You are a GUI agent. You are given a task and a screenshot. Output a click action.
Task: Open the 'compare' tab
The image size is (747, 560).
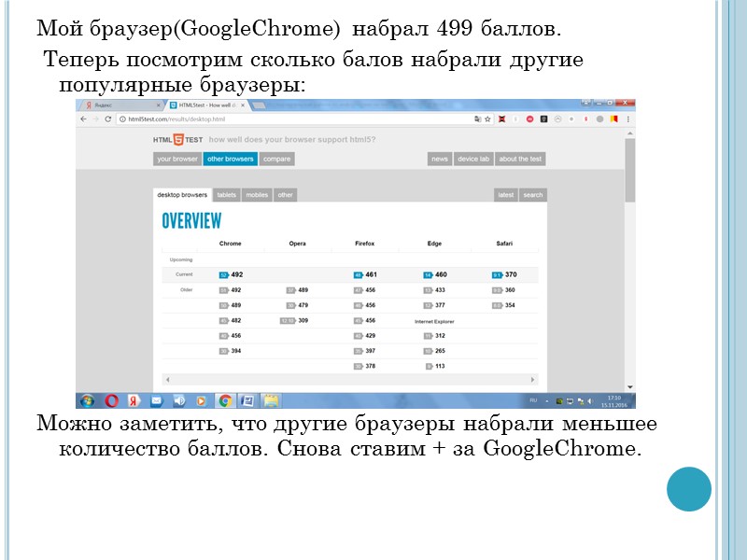click(276, 159)
